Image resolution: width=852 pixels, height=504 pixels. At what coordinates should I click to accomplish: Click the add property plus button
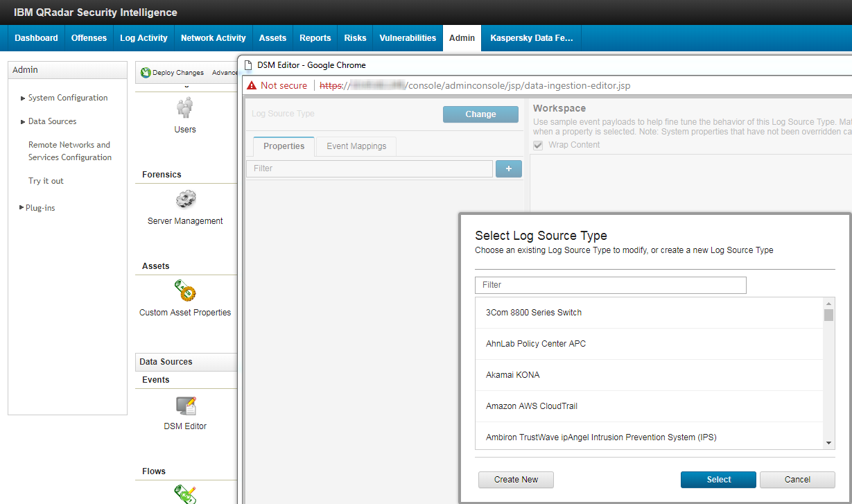[508, 168]
